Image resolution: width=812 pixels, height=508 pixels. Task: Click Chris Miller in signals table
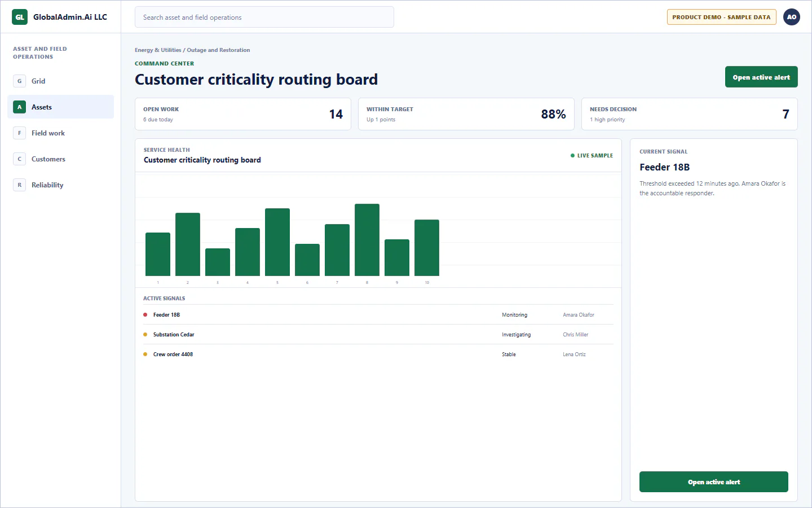(x=576, y=335)
